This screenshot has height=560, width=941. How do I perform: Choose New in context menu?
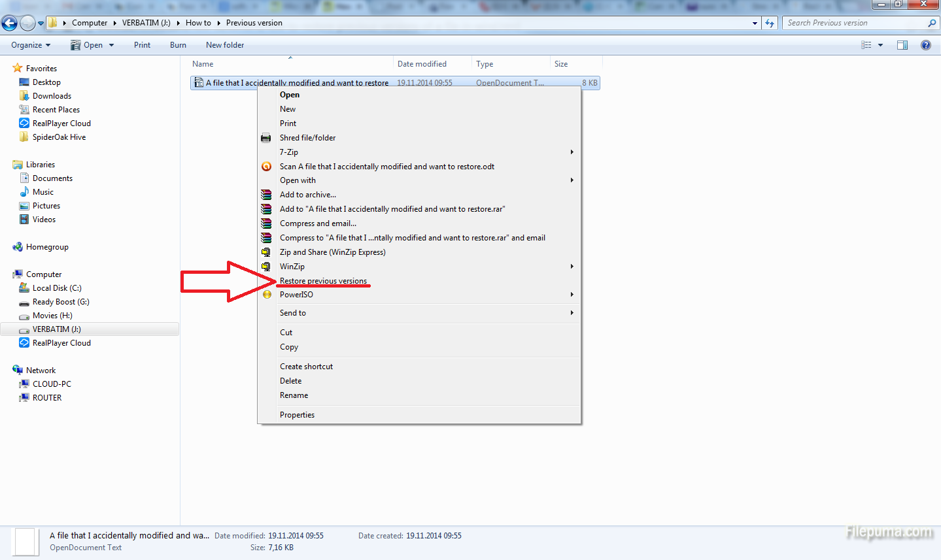pos(419,109)
